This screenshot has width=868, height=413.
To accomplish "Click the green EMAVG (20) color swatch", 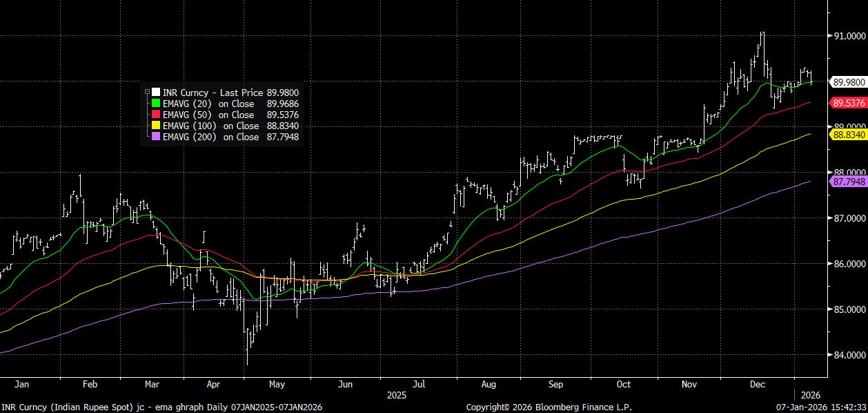I will (156, 104).
